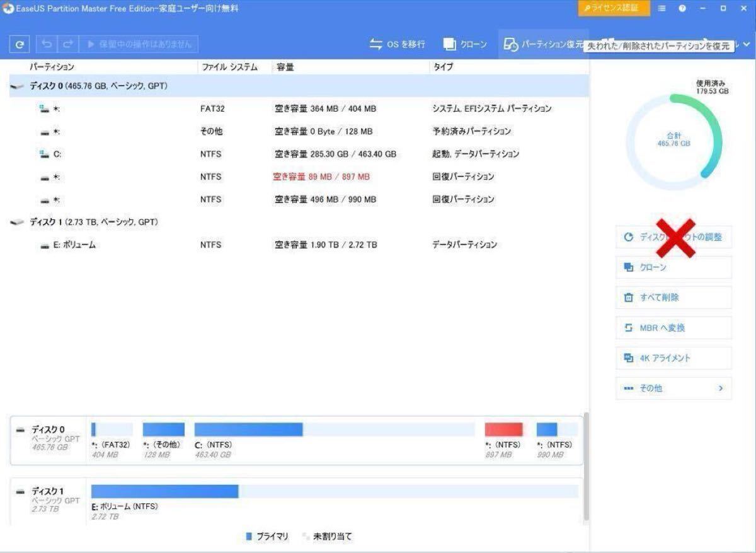The height and width of the screenshot is (553, 756).
Task: Select the その他 128 MB reserved partition row
Action: click(299, 131)
